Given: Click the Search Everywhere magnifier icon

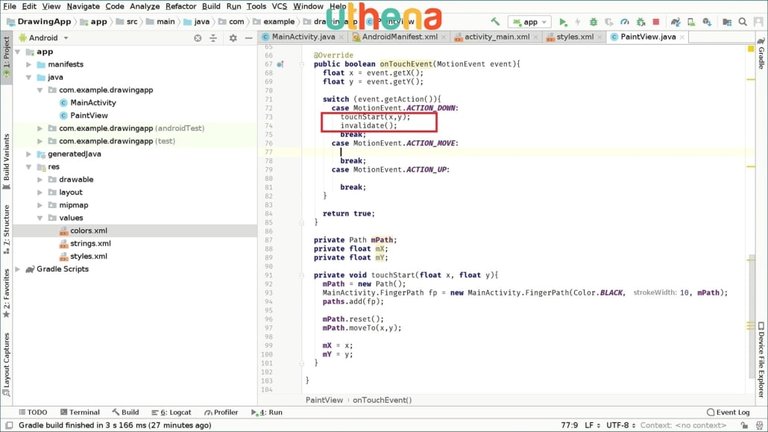Looking at the screenshot, I should (x=743, y=21).
